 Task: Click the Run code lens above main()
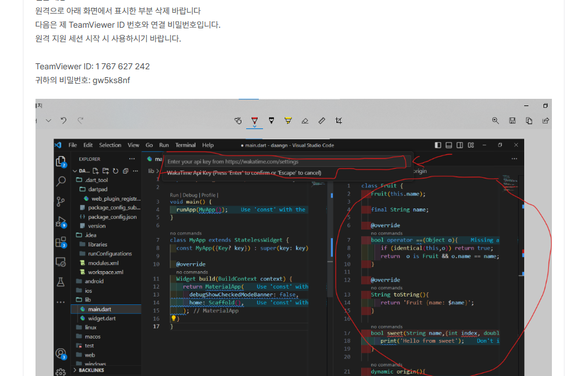(174, 195)
